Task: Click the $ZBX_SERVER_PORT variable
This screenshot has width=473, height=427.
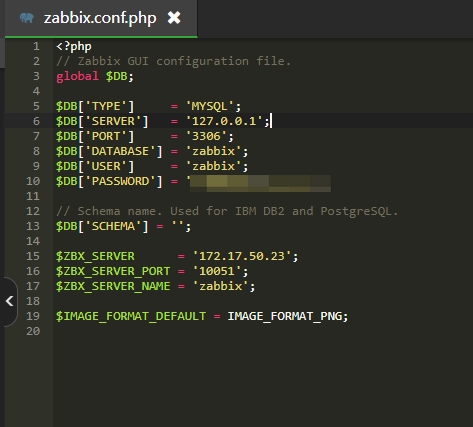Action: click(113, 271)
